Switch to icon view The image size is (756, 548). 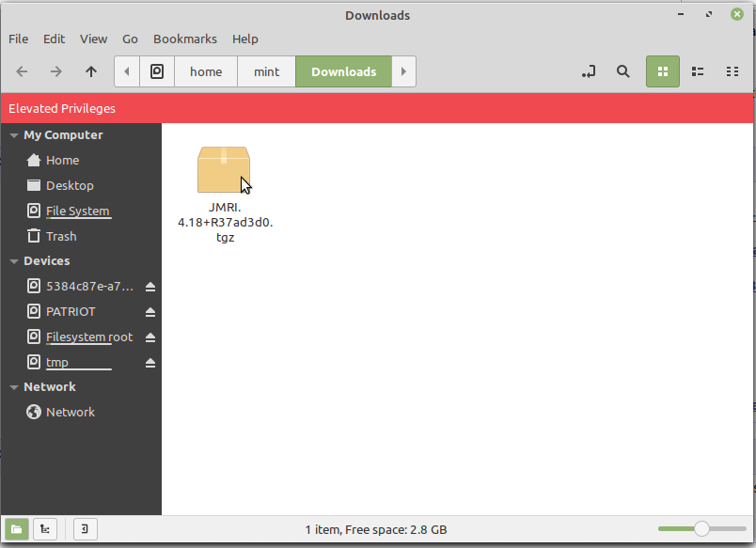tap(662, 71)
